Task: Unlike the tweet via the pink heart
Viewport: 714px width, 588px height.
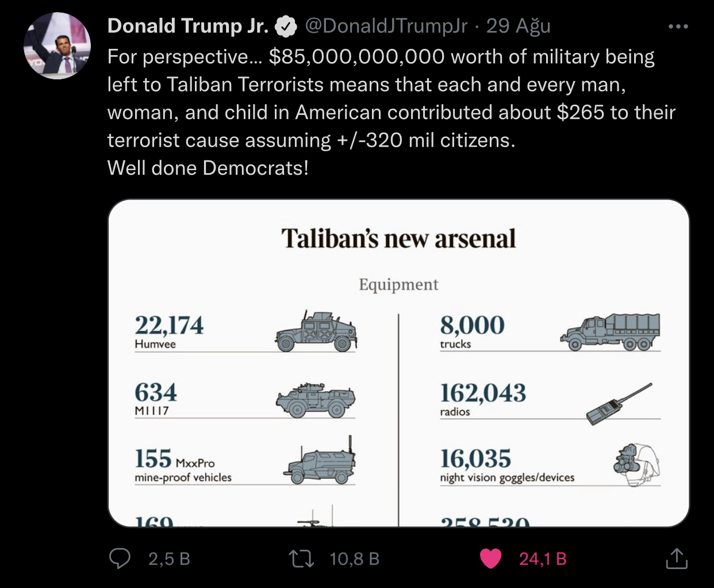Action: (490, 559)
